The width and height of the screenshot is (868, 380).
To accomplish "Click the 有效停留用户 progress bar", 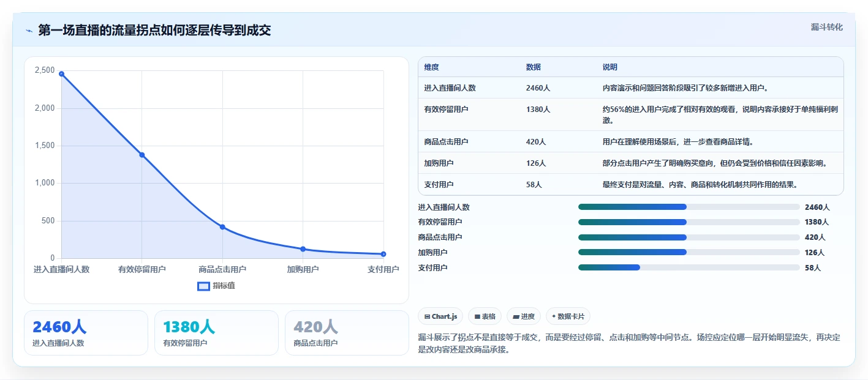I will point(689,222).
